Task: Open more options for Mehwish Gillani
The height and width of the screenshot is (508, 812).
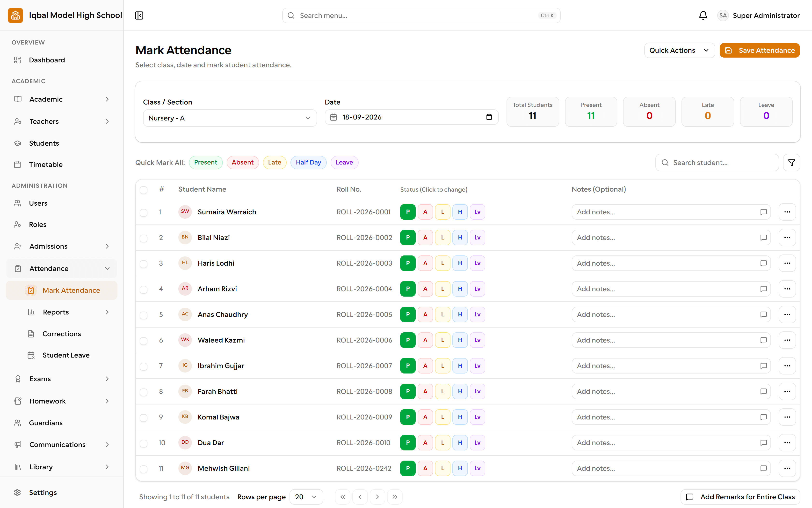Action: click(787, 468)
